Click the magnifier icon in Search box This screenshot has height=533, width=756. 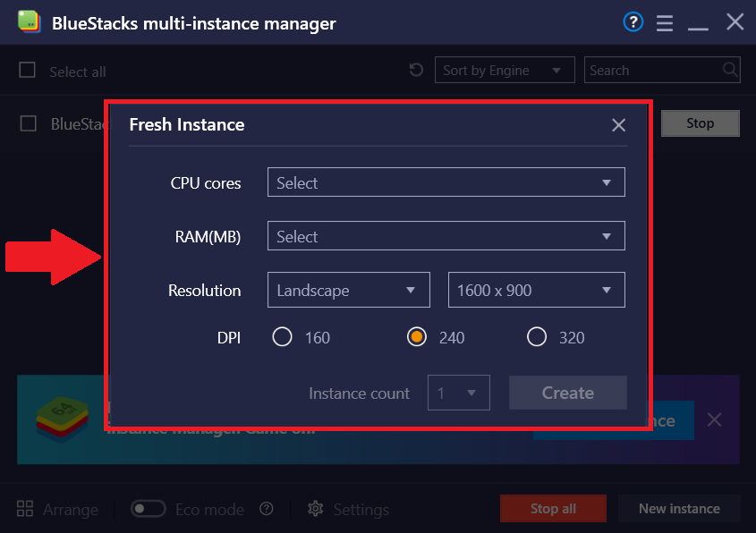click(730, 70)
